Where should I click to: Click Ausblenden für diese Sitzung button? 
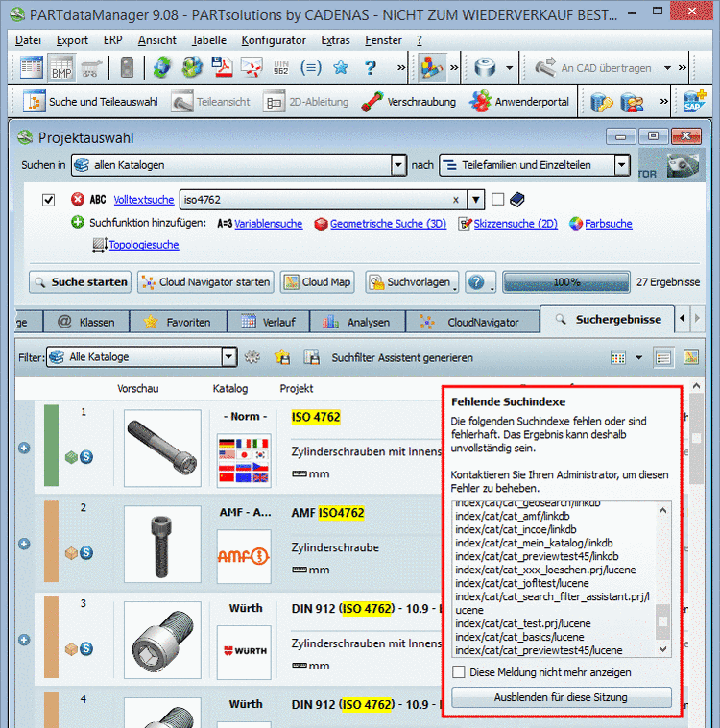coord(562,697)
